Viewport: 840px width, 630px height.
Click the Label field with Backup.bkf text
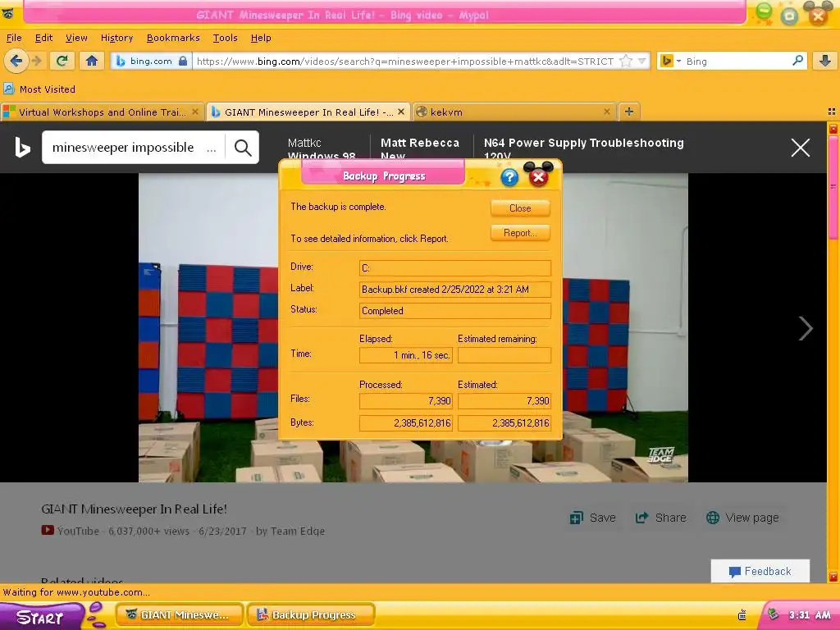tap(454, 290)
